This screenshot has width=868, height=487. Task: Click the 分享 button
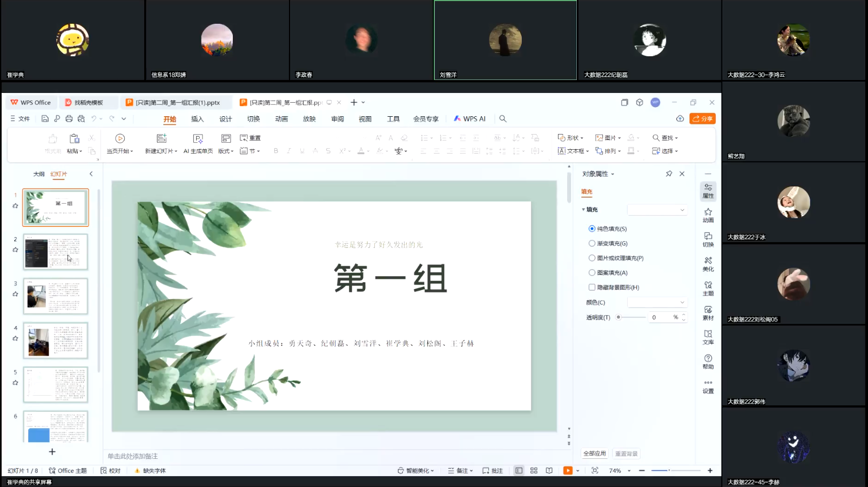tap(702, 119)
